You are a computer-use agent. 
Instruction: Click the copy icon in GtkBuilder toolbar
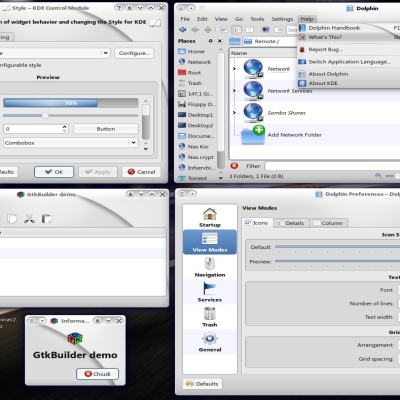click(12, 219)
